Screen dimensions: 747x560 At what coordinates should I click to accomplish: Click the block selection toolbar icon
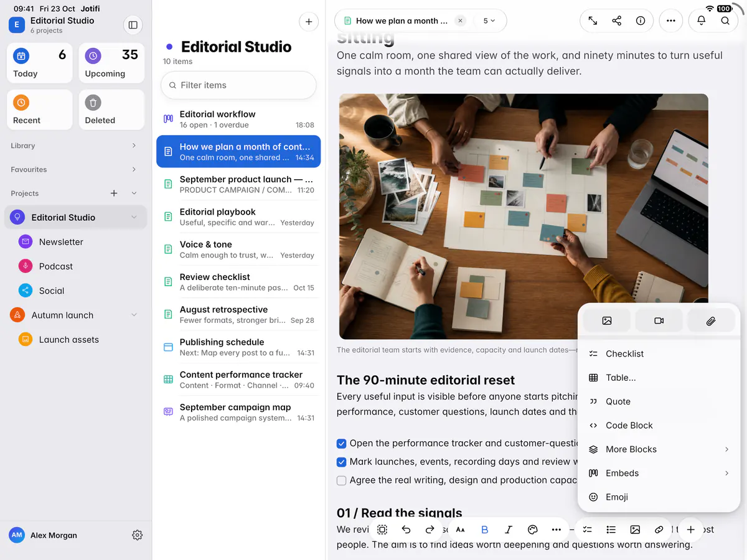[x=382, y=530]
